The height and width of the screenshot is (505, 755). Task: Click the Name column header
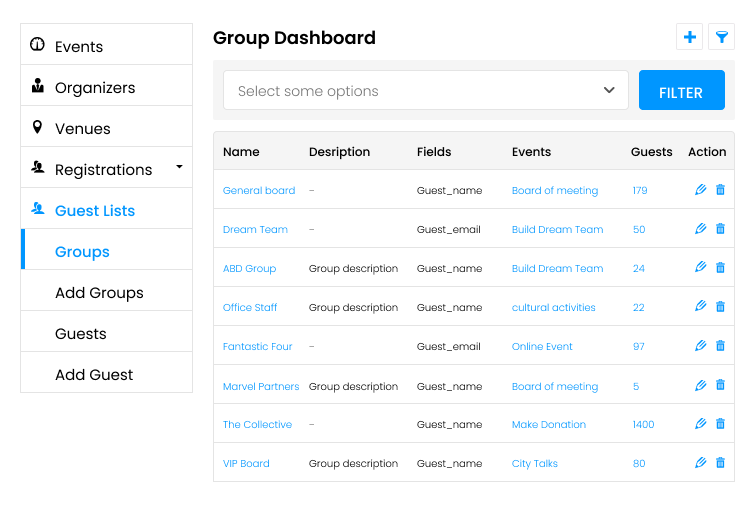pyautogui.click(x=241, y=152)
